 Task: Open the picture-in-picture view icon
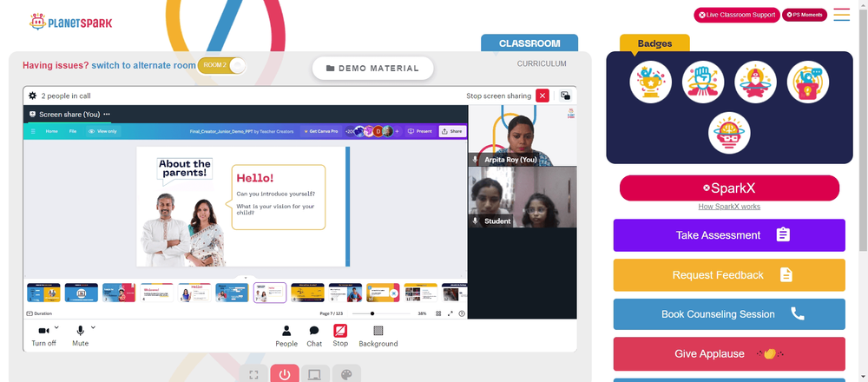point(565,95)
